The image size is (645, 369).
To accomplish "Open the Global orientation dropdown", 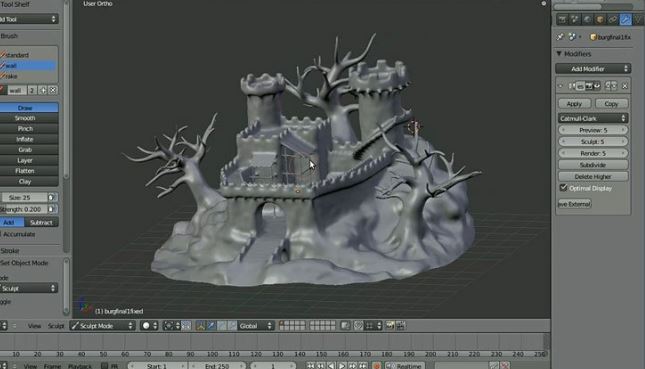I will [x=255, y=326].
